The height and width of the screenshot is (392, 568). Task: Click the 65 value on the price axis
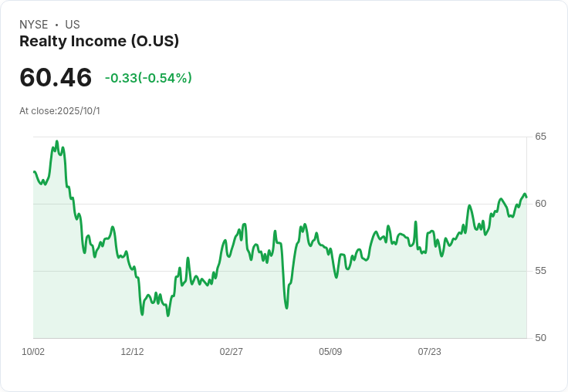point(540,137)
